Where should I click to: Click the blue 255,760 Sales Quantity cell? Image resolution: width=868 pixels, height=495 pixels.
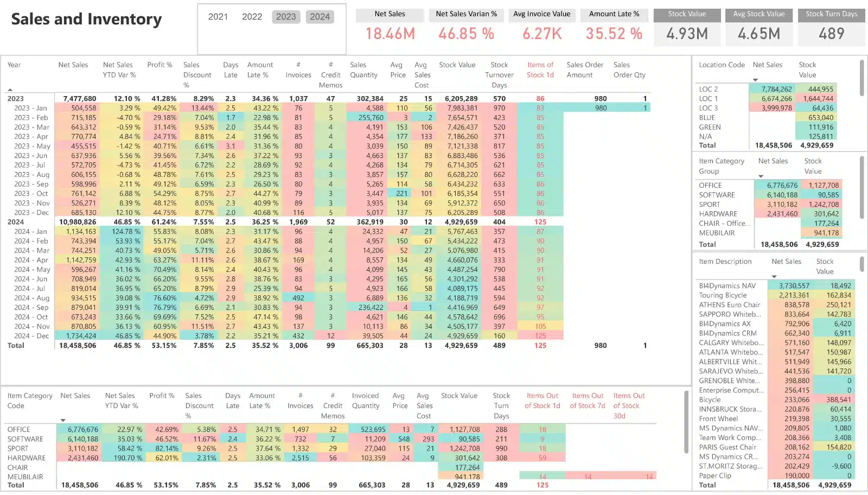coord(371,118)
